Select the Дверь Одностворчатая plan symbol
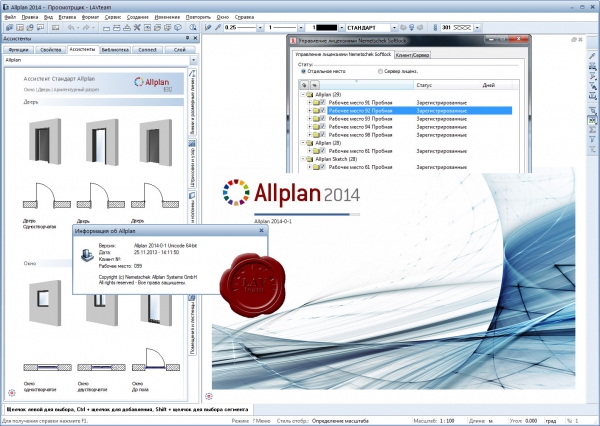600x426 pixels. (x=47, y=196)
